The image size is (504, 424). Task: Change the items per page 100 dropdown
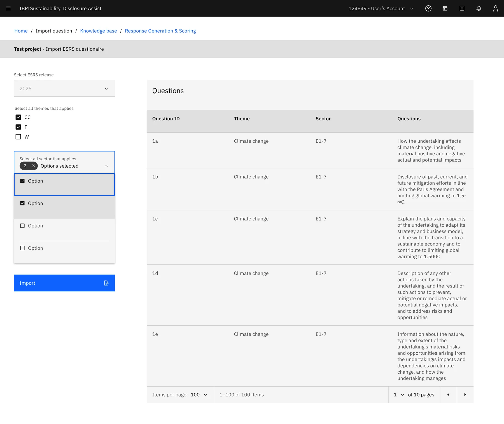pyautogui.click(x=199, y=395)
